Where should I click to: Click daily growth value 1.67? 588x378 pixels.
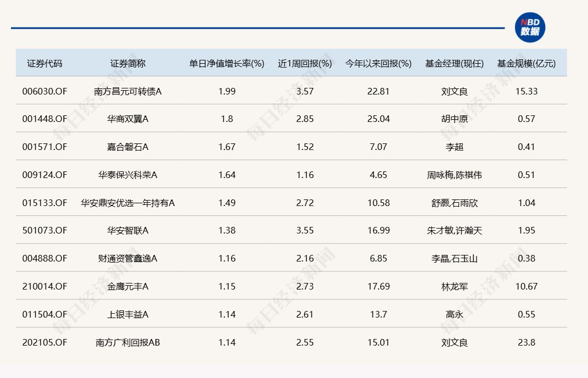click(x=227, y=147)
